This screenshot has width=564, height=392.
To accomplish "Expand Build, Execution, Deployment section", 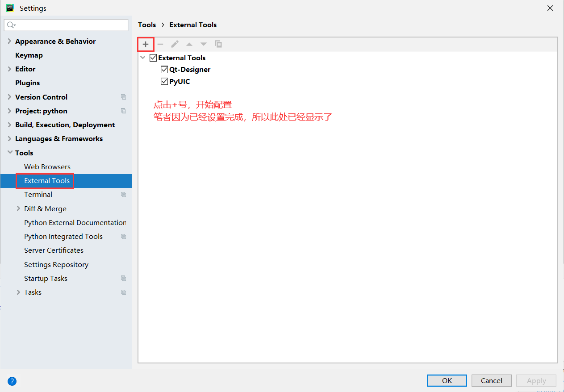I will 10,125.
